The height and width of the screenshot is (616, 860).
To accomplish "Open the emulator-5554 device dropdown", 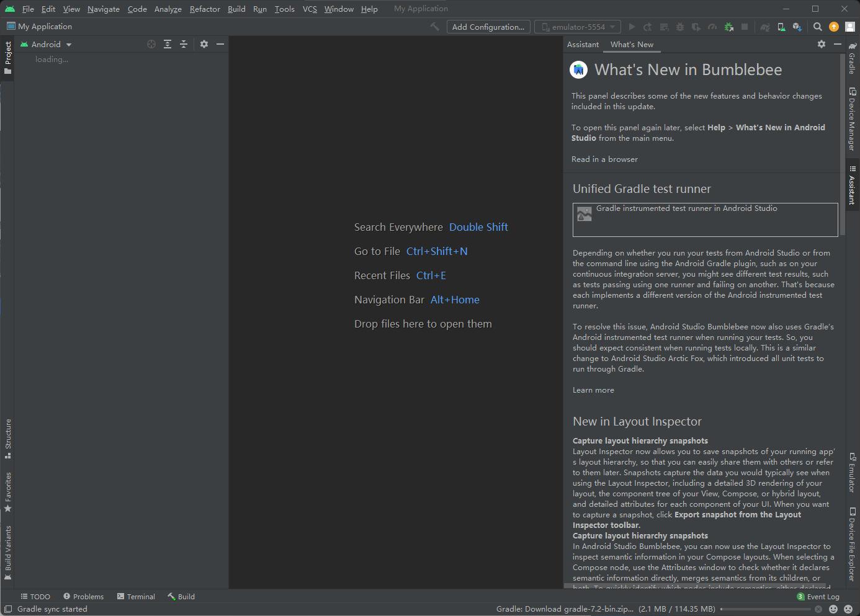I will [578, 27].
